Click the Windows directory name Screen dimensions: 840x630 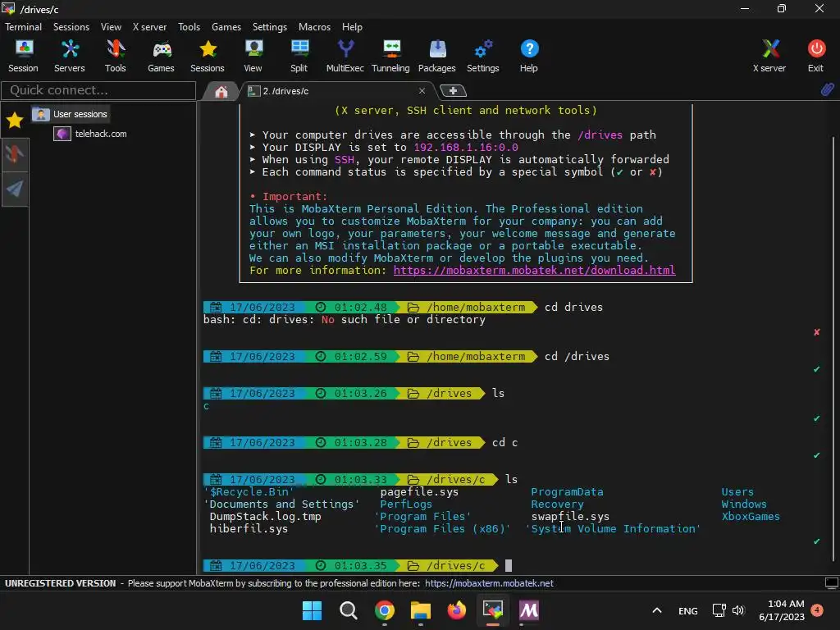click(x=743, y=504)
